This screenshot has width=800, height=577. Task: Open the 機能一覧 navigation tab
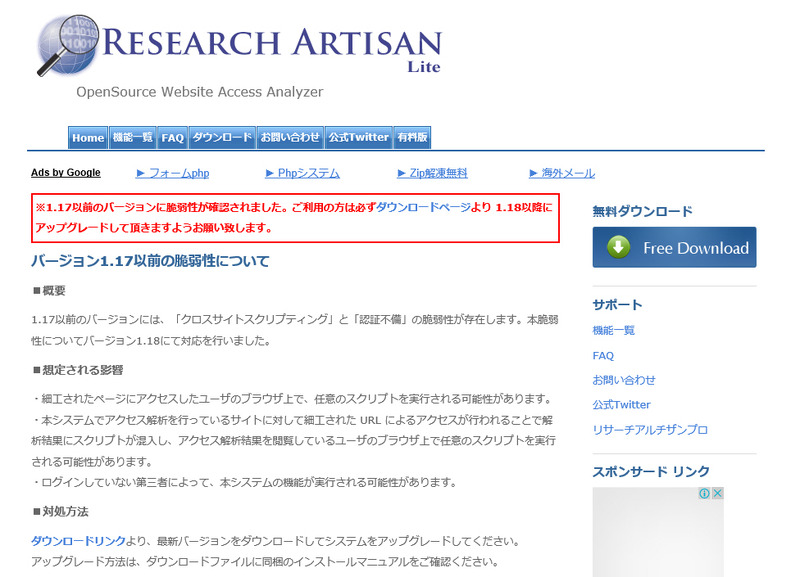pyautogui.click(x=133, y=138)
